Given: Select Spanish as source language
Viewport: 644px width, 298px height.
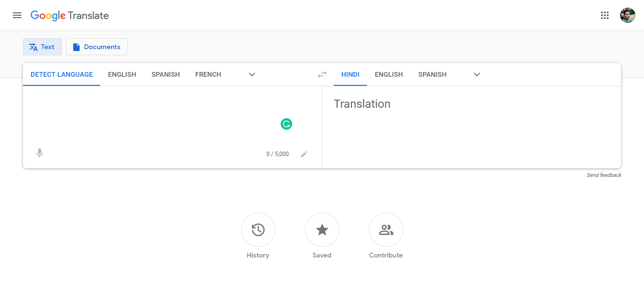Looking at the screenshot, I should click(x=166, y=74).
